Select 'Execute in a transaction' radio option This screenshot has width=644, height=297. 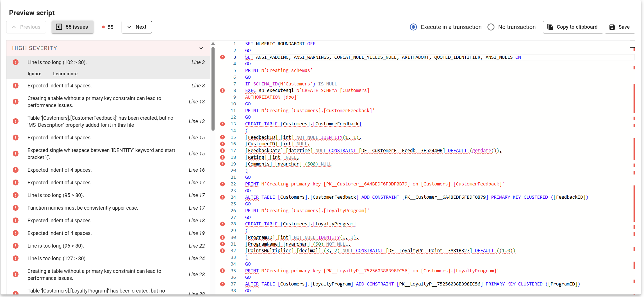click(413, 27)
